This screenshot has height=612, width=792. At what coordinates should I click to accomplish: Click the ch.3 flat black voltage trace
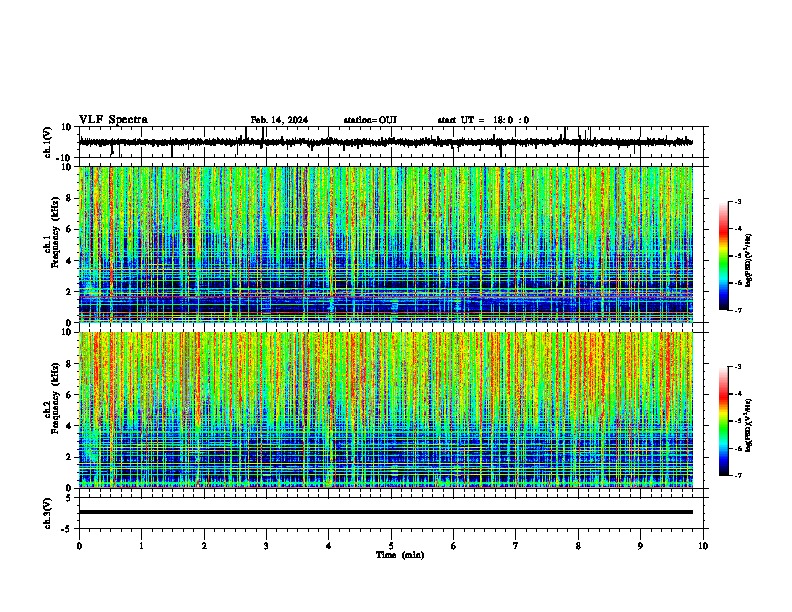click(386, 512)
